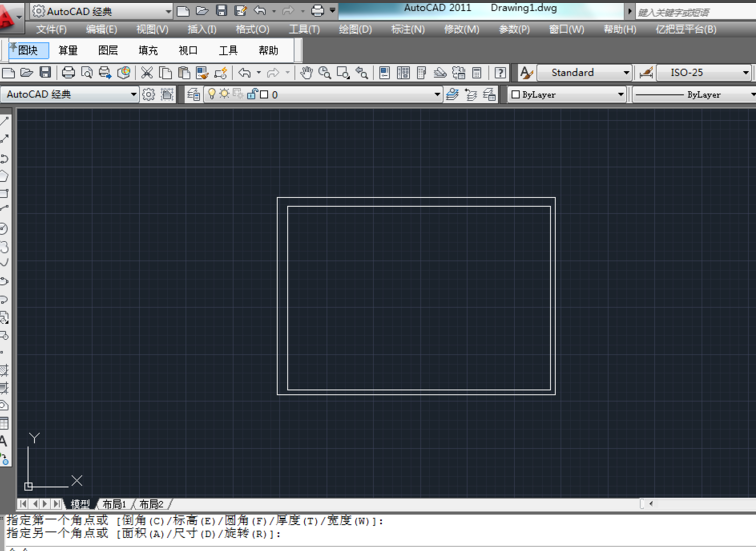
Task: Expand the quick access toolbar customization arrow
Action: [x=333, y=11]
